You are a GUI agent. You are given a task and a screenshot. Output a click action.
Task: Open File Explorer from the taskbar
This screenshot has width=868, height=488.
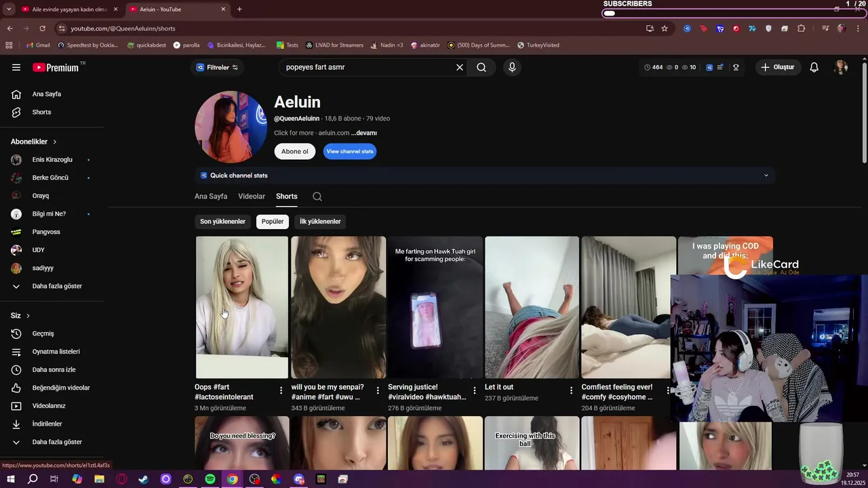click(99, 479)
